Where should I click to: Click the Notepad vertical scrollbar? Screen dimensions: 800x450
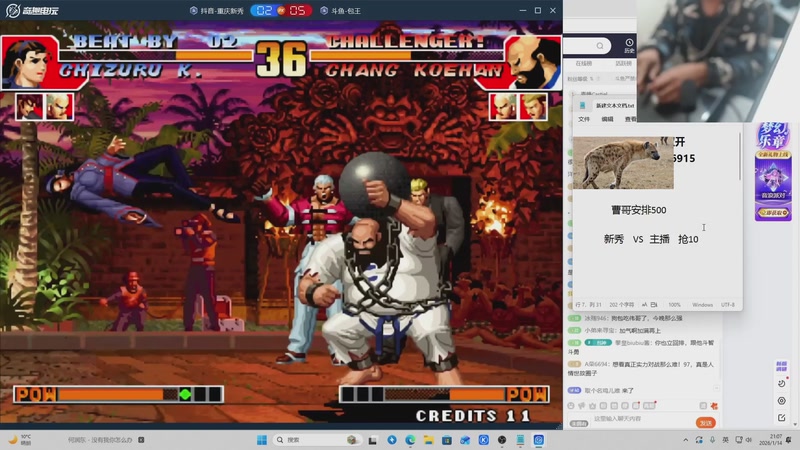739,156
